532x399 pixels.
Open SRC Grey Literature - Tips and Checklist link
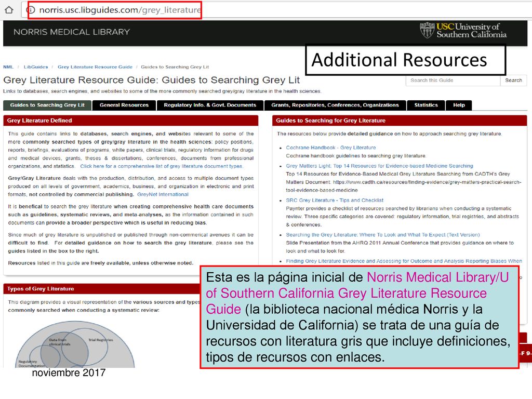click(x=335, y=200)
